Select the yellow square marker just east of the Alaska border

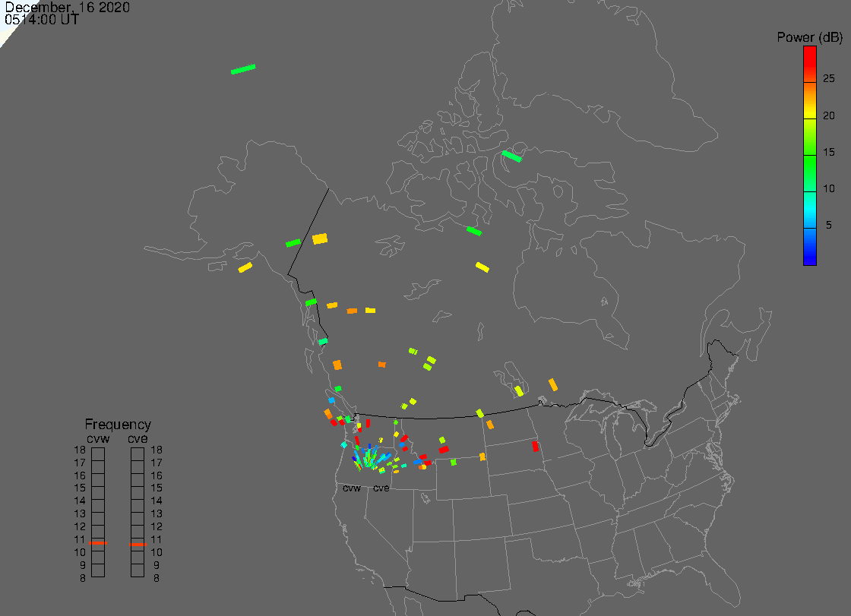click(320, 239)
